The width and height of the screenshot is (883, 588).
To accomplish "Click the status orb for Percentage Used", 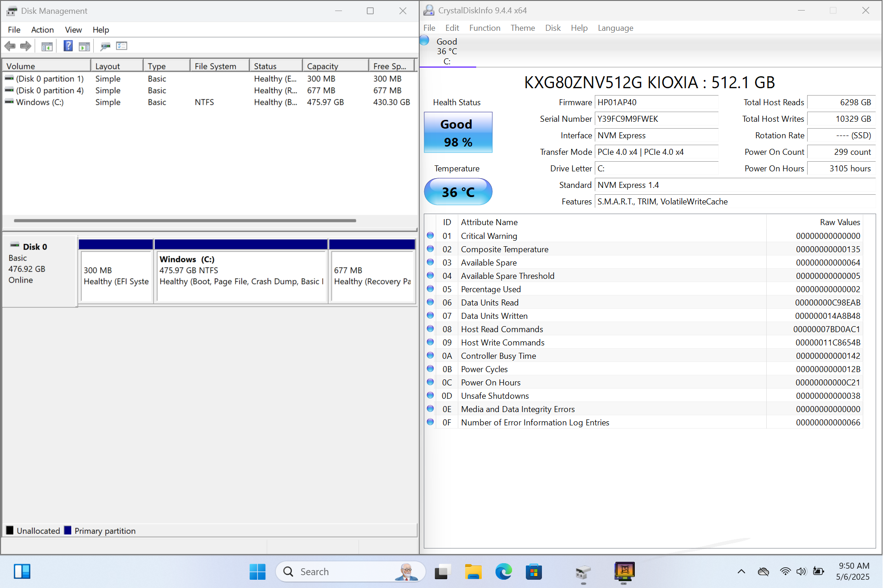I will tap(430, 289).
